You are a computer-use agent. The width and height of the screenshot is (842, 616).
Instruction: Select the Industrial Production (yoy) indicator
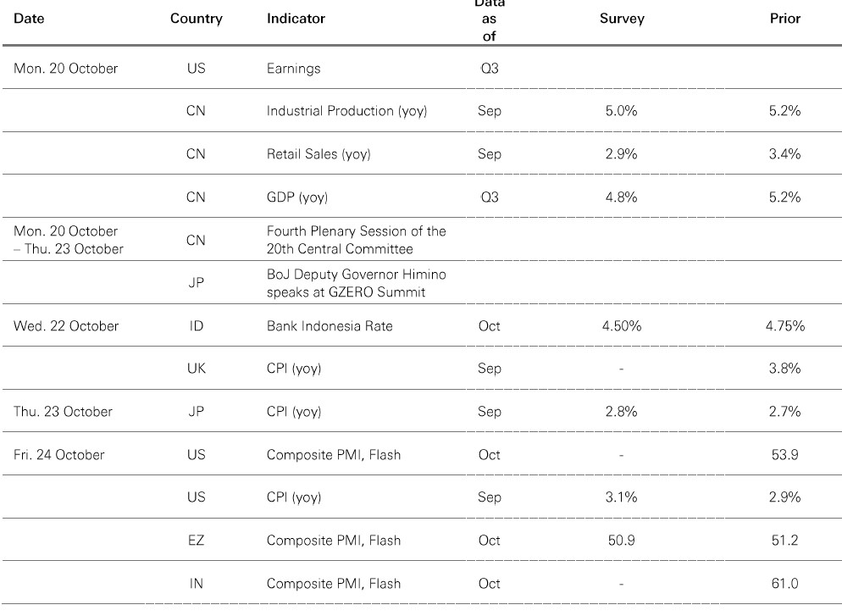pos(346,112)
